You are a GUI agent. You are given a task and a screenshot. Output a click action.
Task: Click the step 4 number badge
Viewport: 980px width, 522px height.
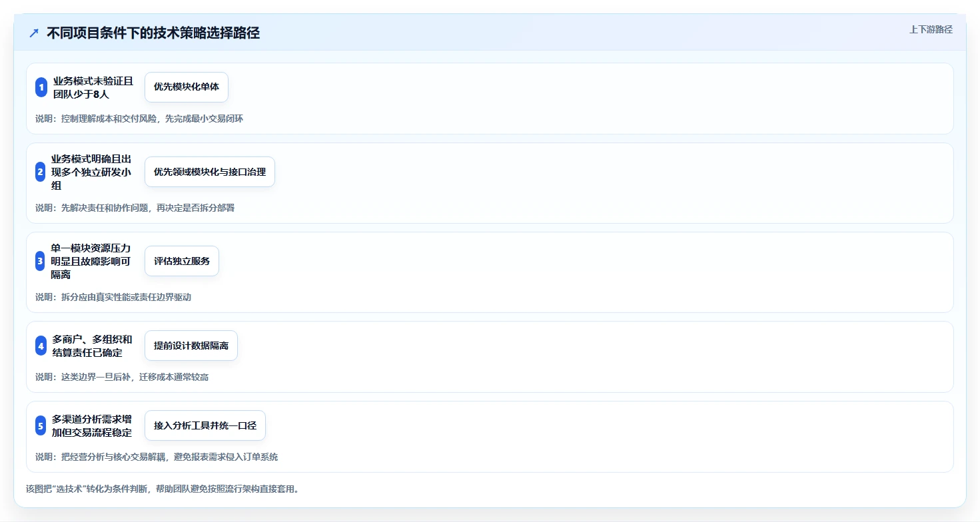tap(41, 346)
